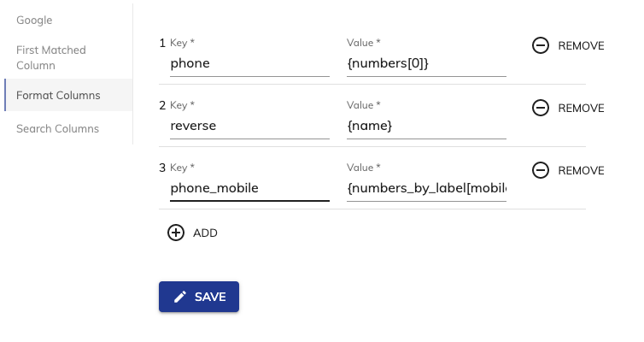Image resolution: width=644 pixels, height=342 pixels.
Task: Switch to First Matched Column section
Action: coord(51,57)
